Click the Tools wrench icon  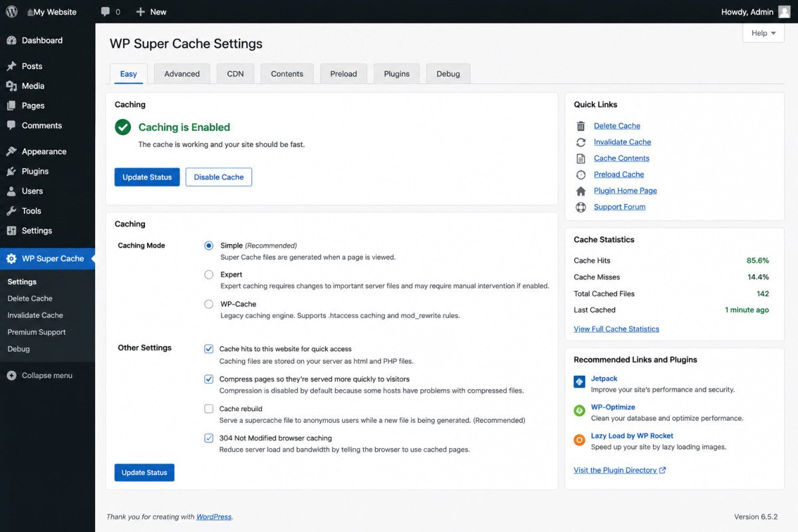(x=11, y=211)
